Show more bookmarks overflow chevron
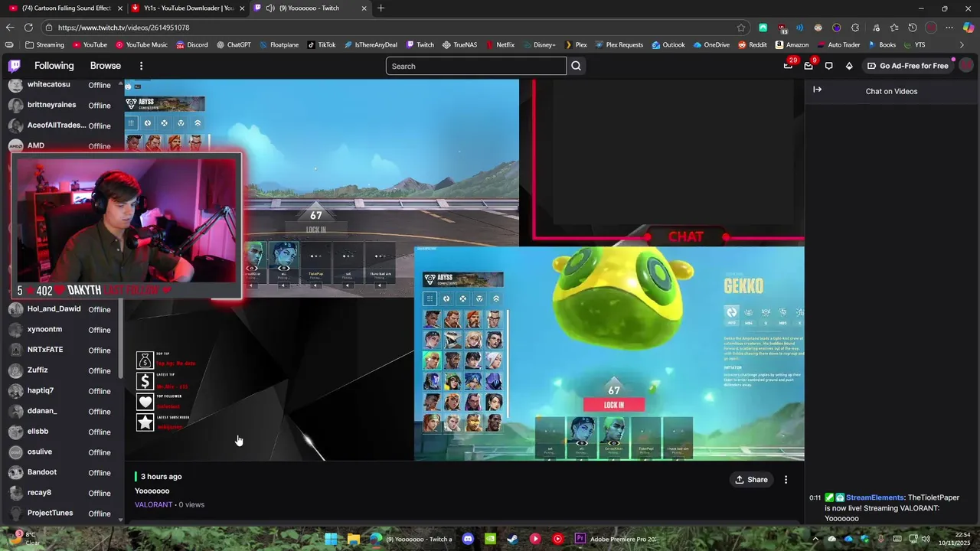The image size is (980, 551). tap(962, 45)
